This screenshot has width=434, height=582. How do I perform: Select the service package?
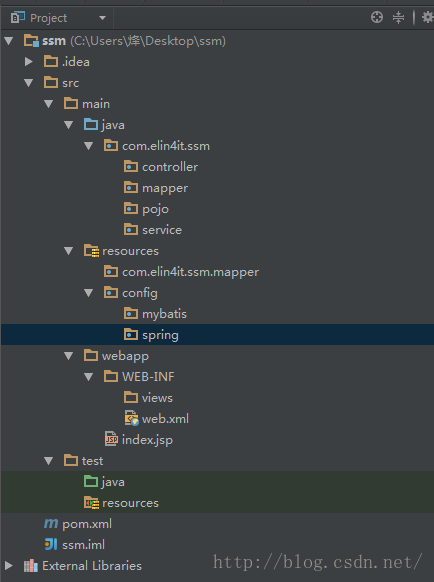pyautogui.click(x=162, y=230)
